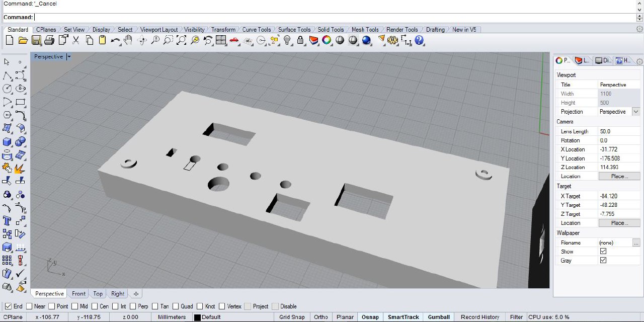This screenshot has width=644, height=322.
Task: Open the Help question mark icon
Action: (419, 40)
